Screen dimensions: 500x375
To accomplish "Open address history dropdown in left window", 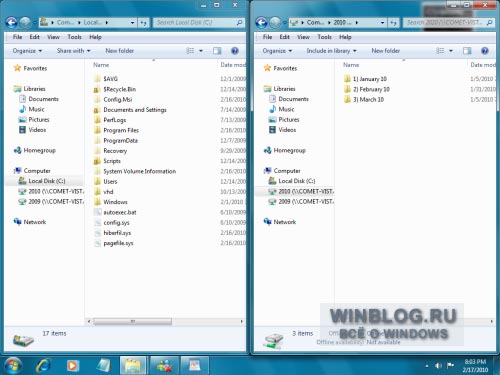I will 132,23.
